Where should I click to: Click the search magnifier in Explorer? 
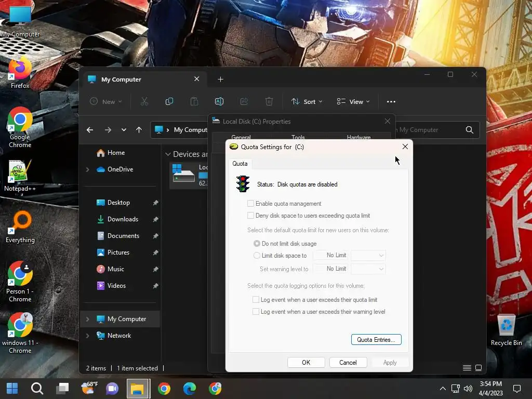[x=470, y=130]
